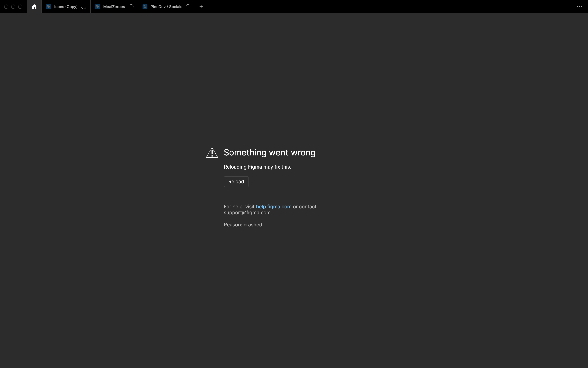Click the warning triangle icon

tap(212, 153)
